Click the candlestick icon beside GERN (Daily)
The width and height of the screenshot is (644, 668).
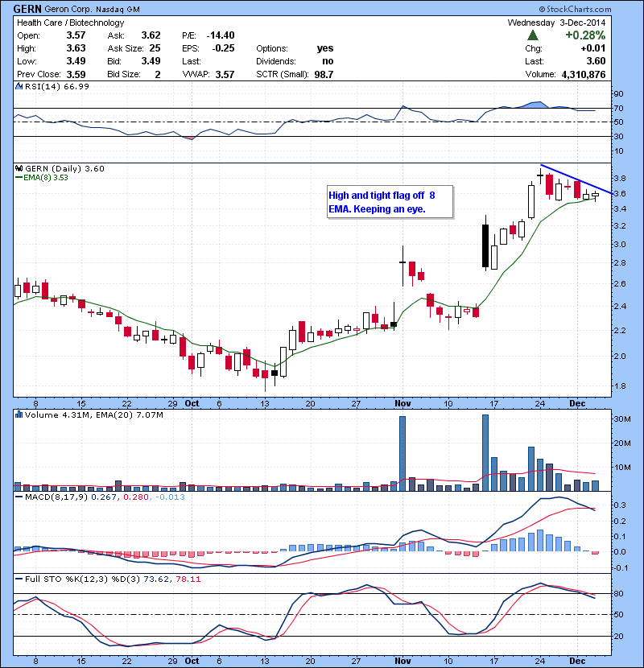pos(19,168)
